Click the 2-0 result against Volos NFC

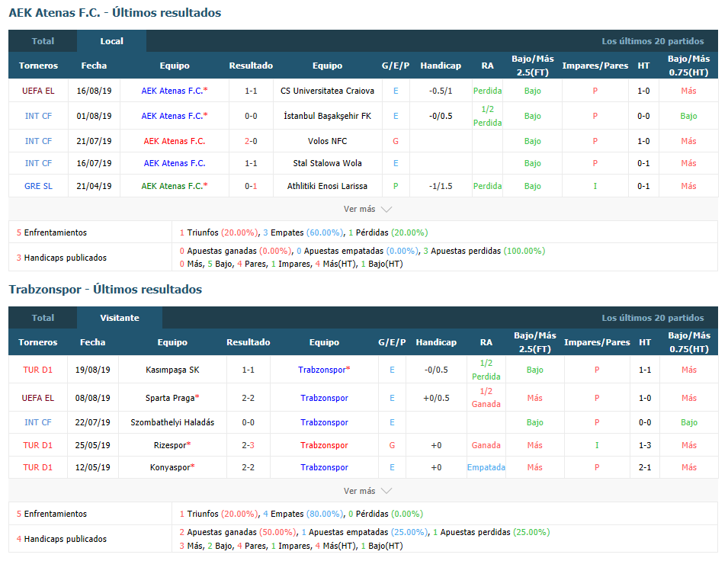pos(251,141)
